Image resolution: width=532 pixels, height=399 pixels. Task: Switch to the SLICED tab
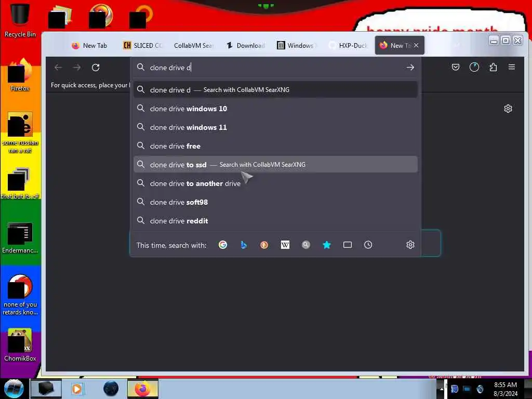coord(142,46)
